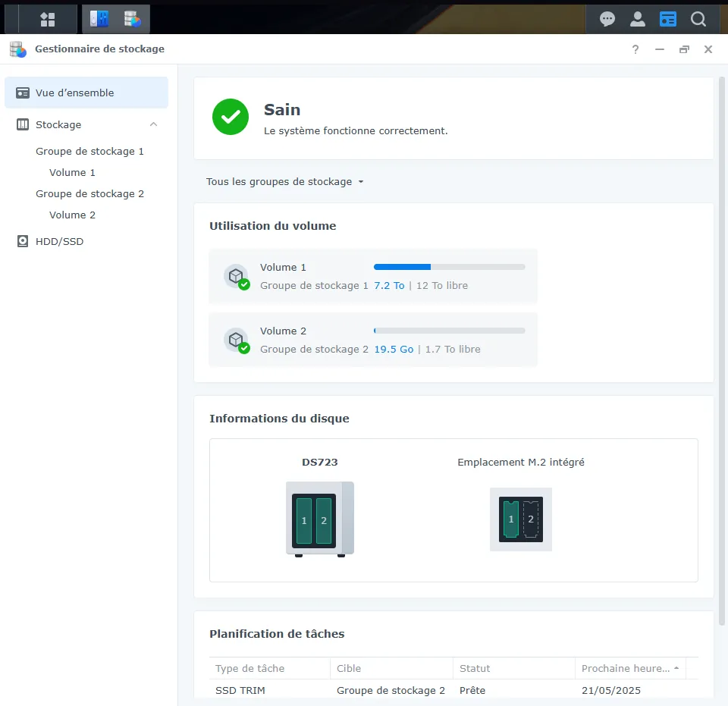Click the search magnifier icon
This screenshot has height=706, width=728.
pyautogui.click(x=698, y=19)
